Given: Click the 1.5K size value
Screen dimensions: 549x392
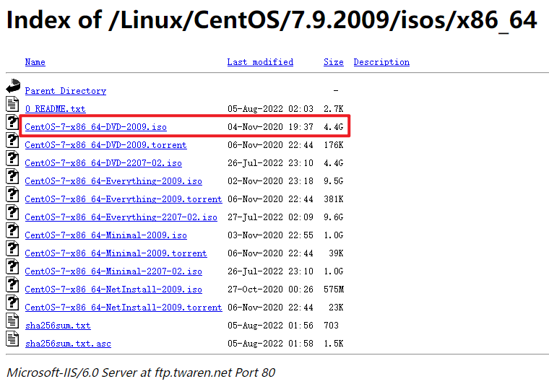Looking at the screenshot, I should tap(333, 344).
